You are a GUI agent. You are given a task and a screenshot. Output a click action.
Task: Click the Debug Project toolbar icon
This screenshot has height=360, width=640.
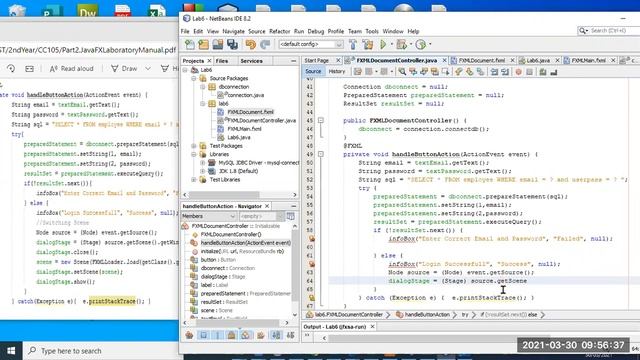402,44
